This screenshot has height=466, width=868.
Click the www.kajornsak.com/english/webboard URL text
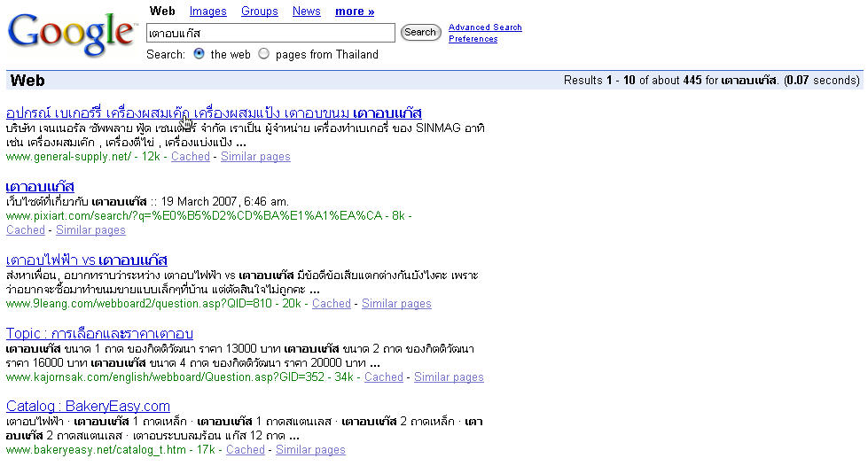pos(165,377)
